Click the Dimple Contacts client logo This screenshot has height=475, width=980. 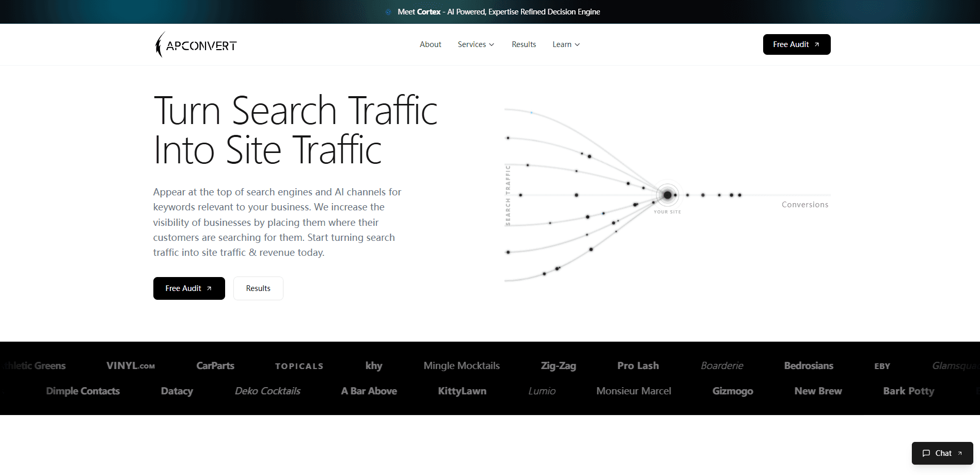coord(83,391)
